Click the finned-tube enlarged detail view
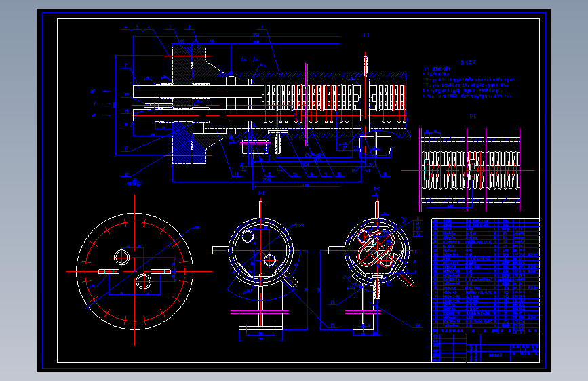Image resolution: width=588 pixels, height=381 pixels. point(470,170)
